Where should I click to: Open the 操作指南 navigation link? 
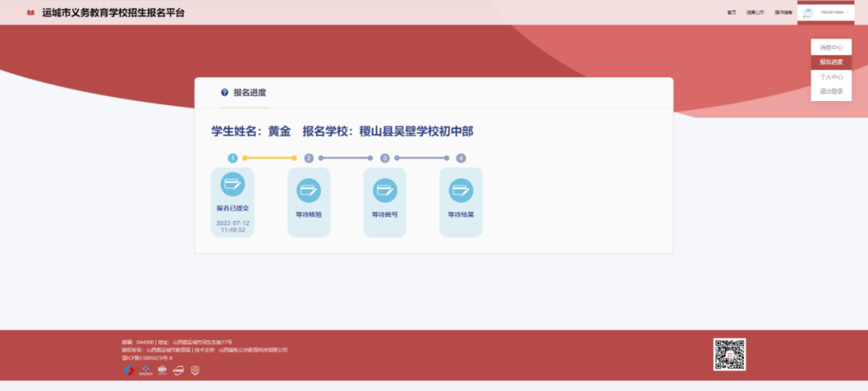click(x=783, y=13)
